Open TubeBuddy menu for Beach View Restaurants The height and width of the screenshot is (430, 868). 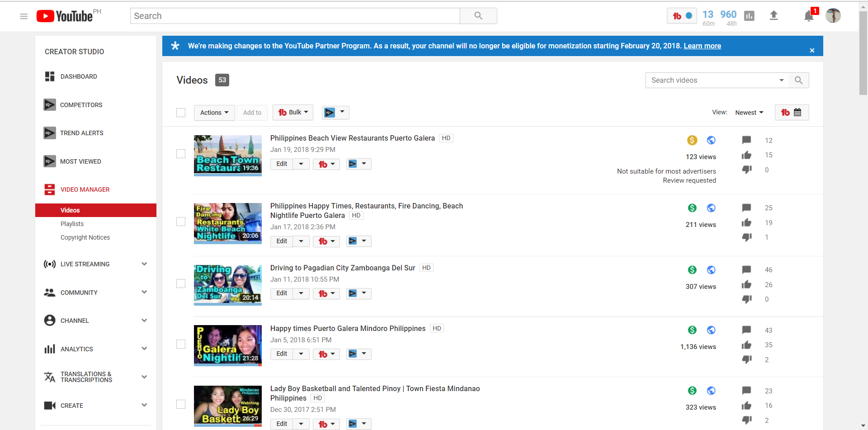click(326, 164)
